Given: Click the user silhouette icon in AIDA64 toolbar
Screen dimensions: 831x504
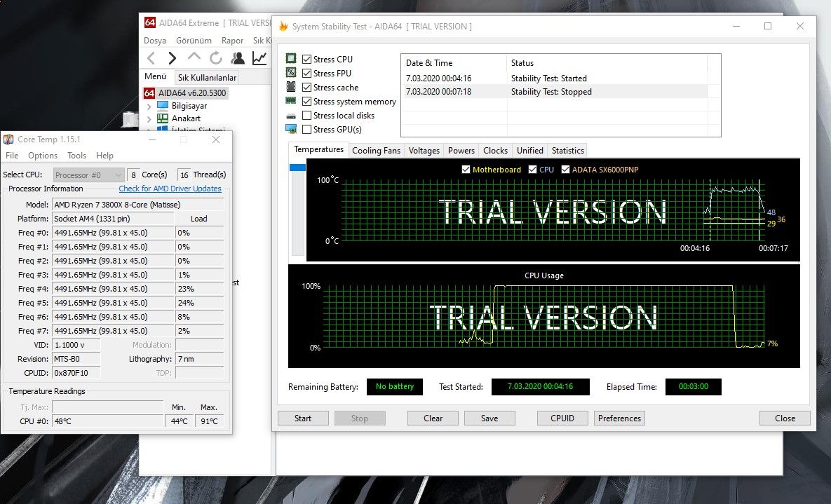Looking at the screenshot, I should (x=238, y=58).
